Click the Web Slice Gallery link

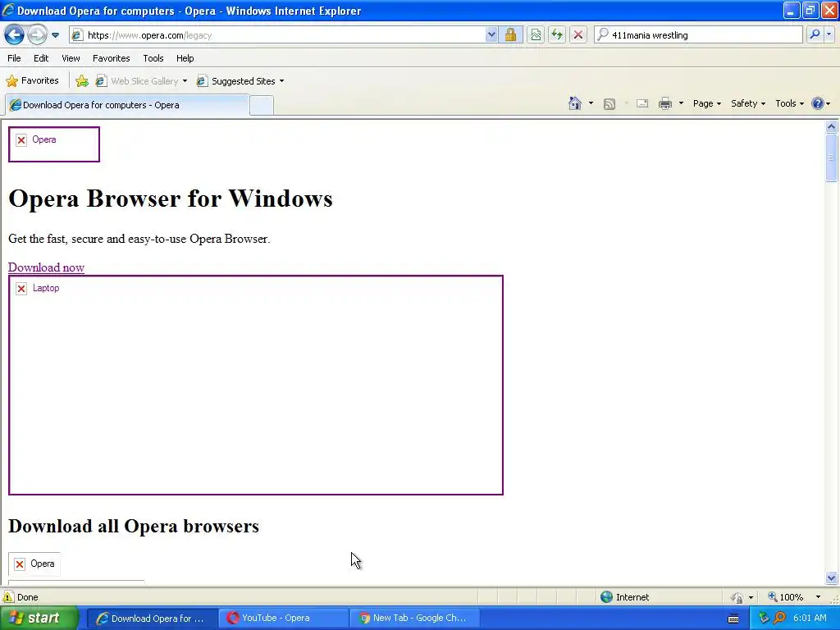[x=138, y=81]
